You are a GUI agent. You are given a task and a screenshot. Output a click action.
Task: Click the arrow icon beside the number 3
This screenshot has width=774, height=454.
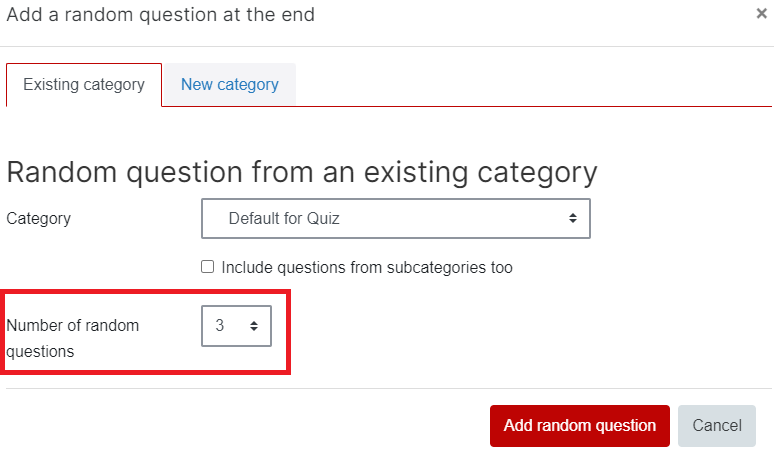tap(254, 326)
